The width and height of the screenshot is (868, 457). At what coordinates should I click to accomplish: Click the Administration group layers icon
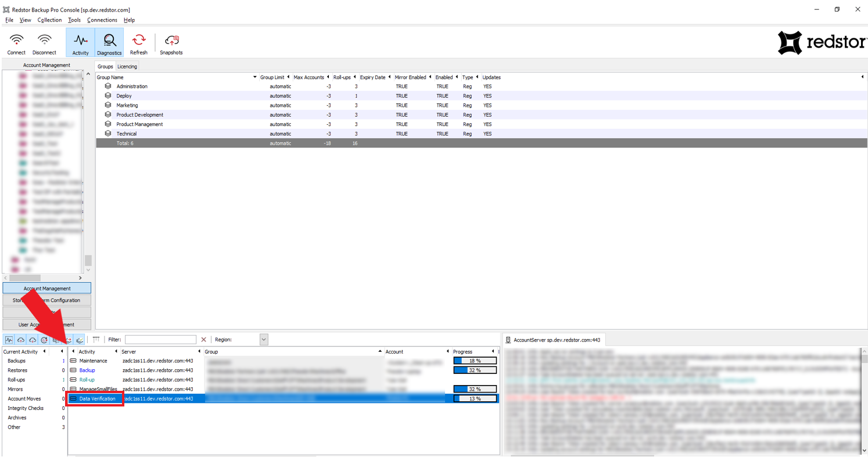tap(108, 86)
